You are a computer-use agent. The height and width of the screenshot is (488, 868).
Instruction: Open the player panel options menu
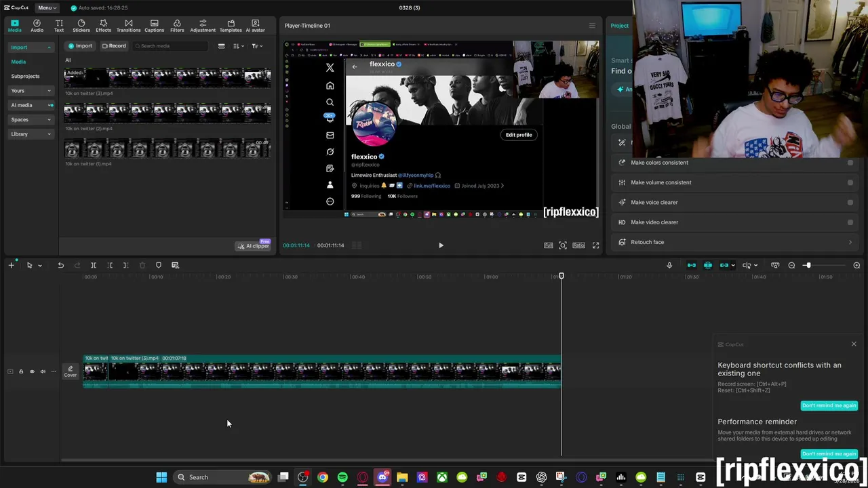[592, 26]
